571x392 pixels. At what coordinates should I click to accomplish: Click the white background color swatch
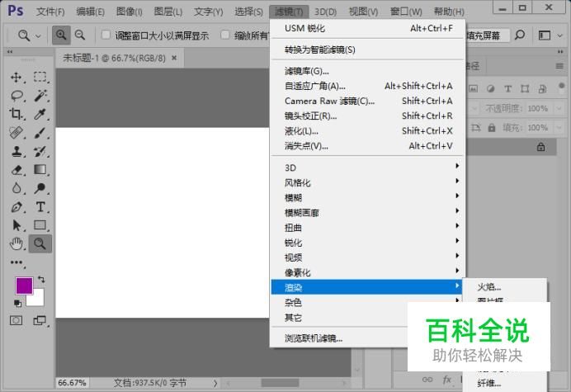tap(38, 300)
